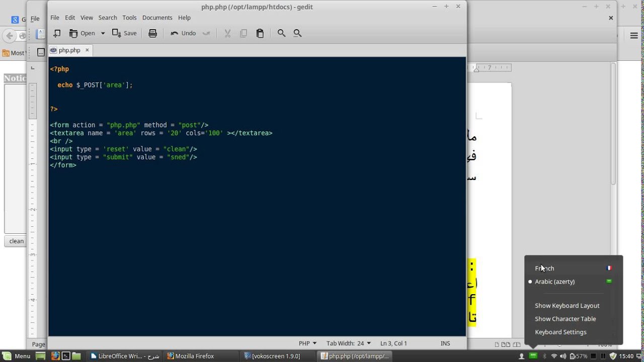Screen dimensions: 644x362
Task: Save the php.php document
Action: (x=124, y=33)
